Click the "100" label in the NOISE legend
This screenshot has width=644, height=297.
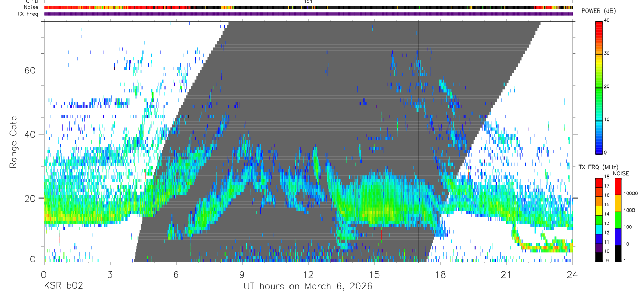pyautogui.click(x=627, y=227)
